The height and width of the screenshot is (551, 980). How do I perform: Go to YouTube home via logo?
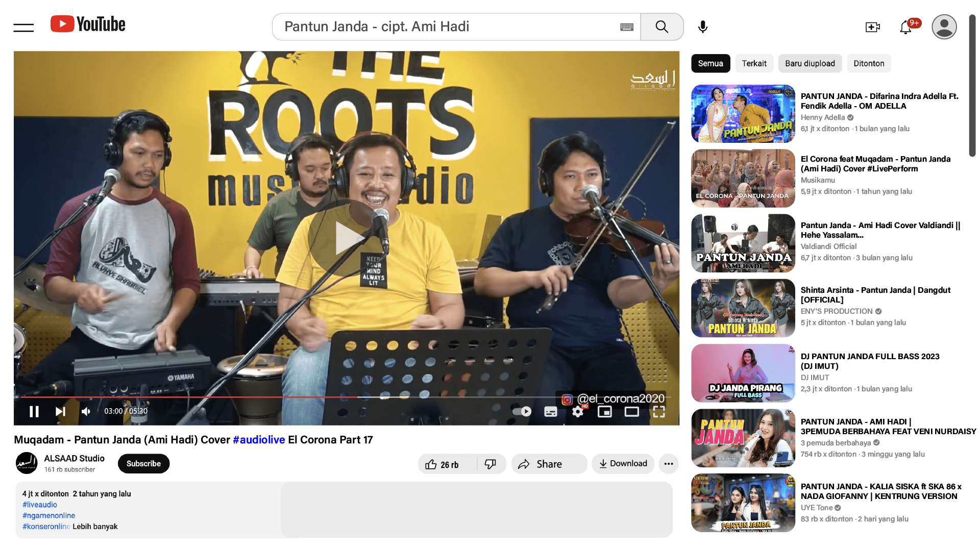(88, 24)
